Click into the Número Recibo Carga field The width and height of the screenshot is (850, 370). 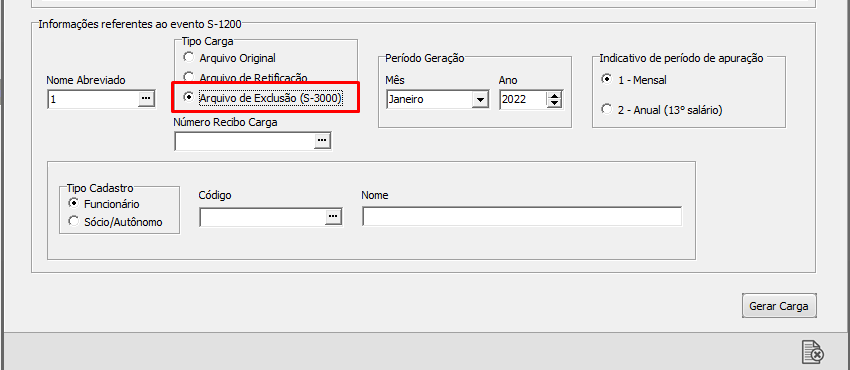click(x=244, y=141)
